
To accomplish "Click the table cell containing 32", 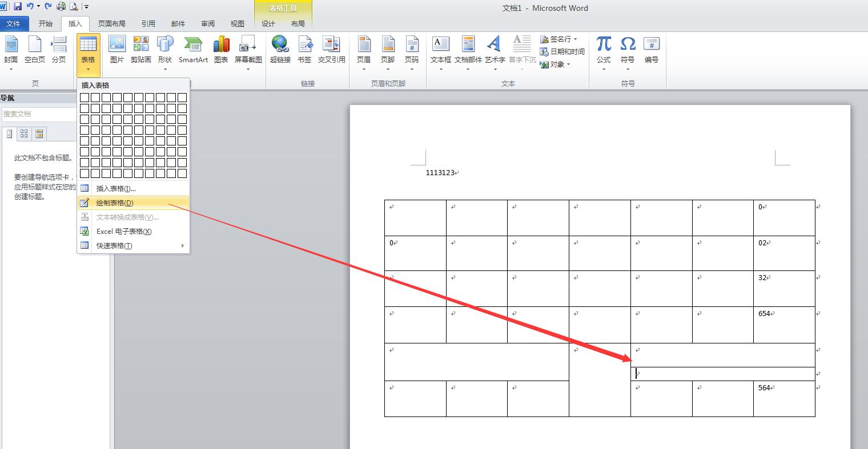I will point(784,288).
